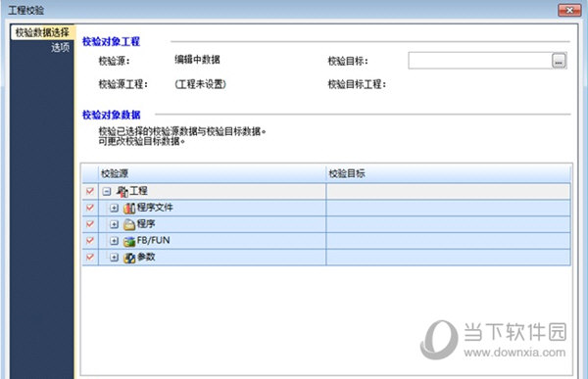588x379 pixels.
Task: Close the 工程校验 dialog window
Action: point(569,10)
